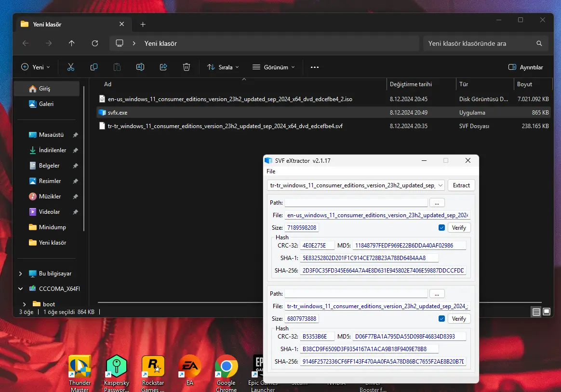Viewport: 561px width, 392px height.
Task: Click the tr-tr file SHA-1 hash value
Action: point(369,349)
